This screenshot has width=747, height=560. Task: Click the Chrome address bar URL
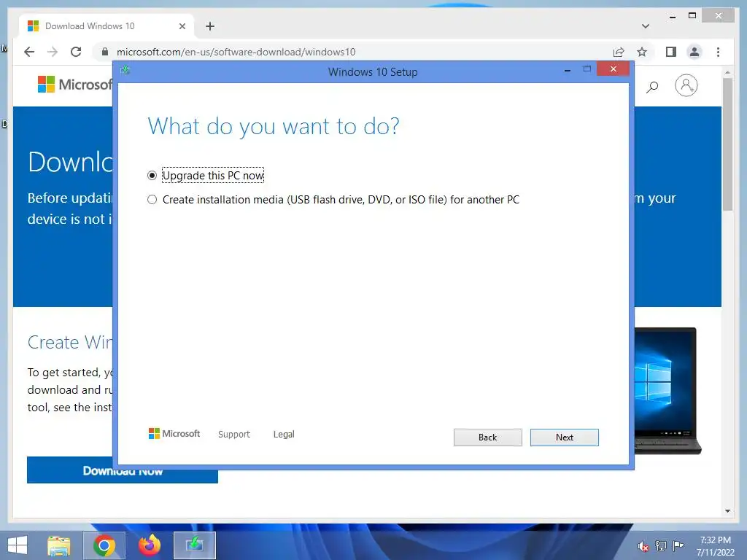coord(236,52)
